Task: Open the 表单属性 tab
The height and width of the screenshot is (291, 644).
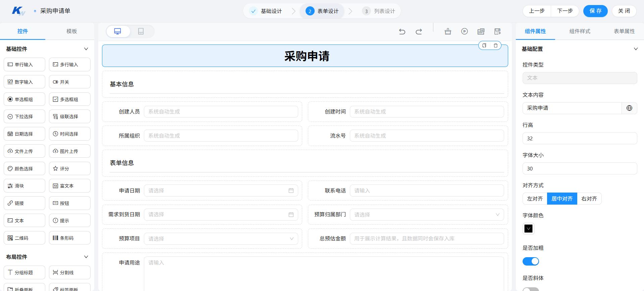Action: tap(624, 31)
